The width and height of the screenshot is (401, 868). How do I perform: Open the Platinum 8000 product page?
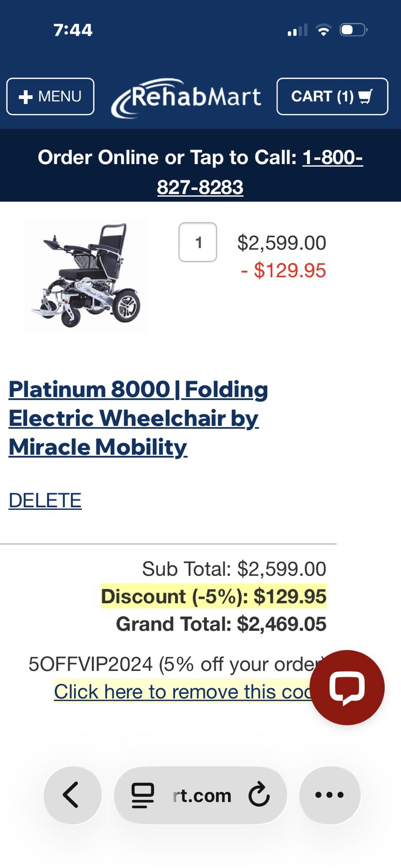(136, 418)
